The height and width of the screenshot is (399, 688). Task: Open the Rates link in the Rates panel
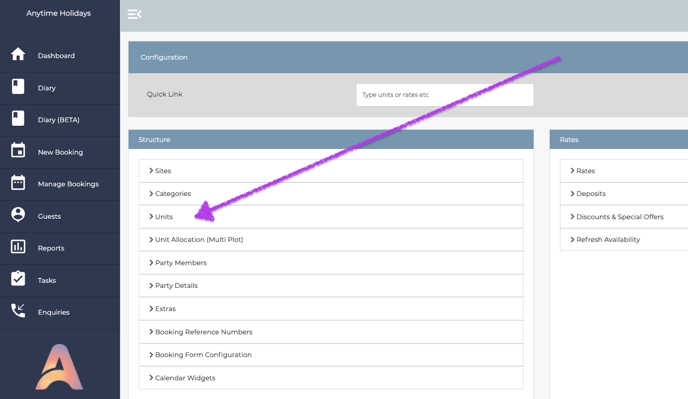[585, 171]
